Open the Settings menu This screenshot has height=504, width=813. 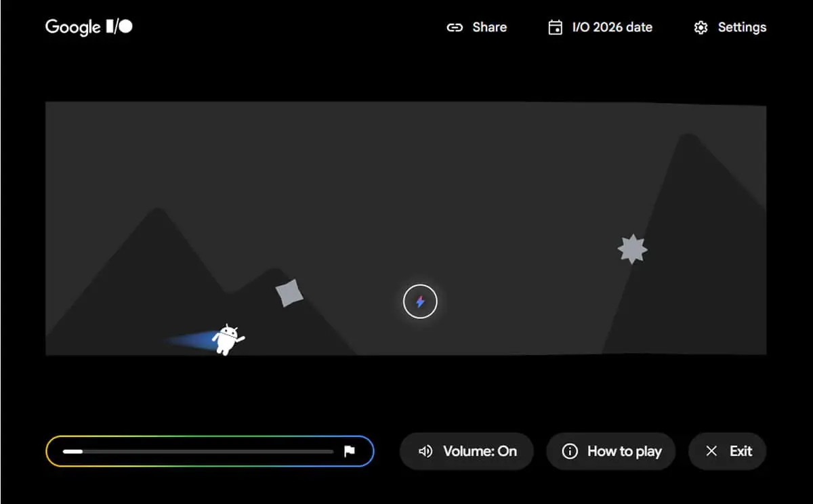[x=730, y=28]
